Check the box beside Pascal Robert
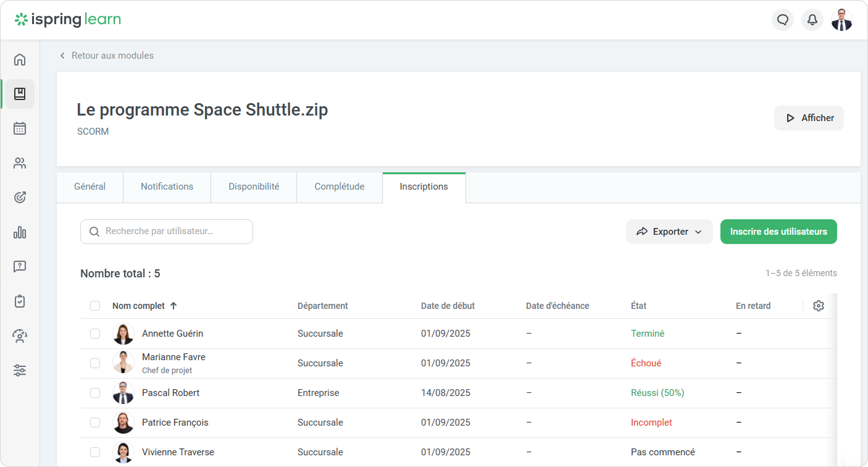The image size is (868, 467). tap(95, 393)
